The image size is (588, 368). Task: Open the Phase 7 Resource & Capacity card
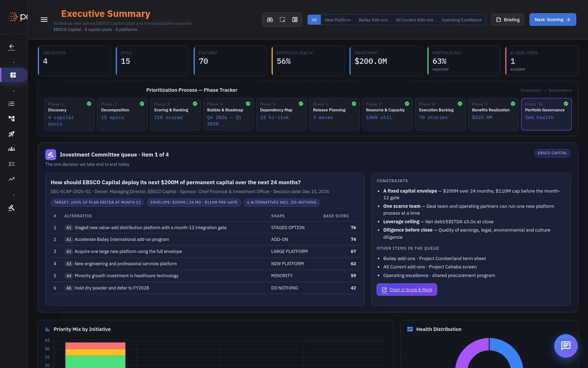click(x=387, y=114)
